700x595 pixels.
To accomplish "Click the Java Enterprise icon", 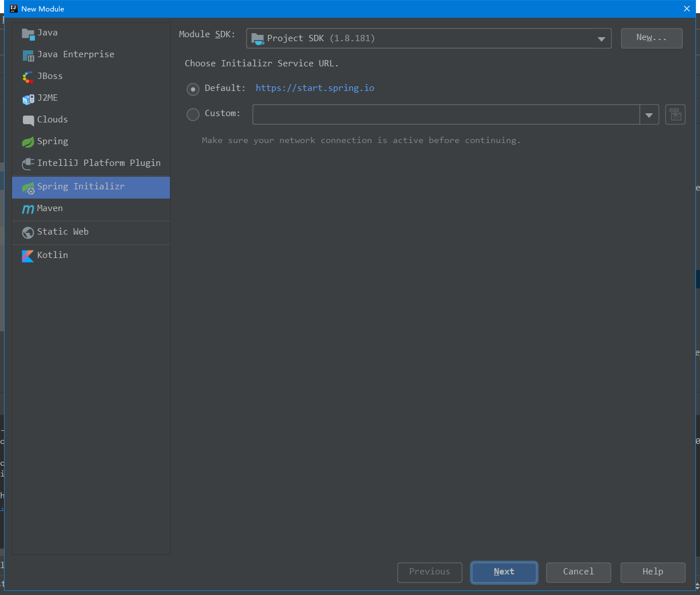I will [x=28, y=55].
